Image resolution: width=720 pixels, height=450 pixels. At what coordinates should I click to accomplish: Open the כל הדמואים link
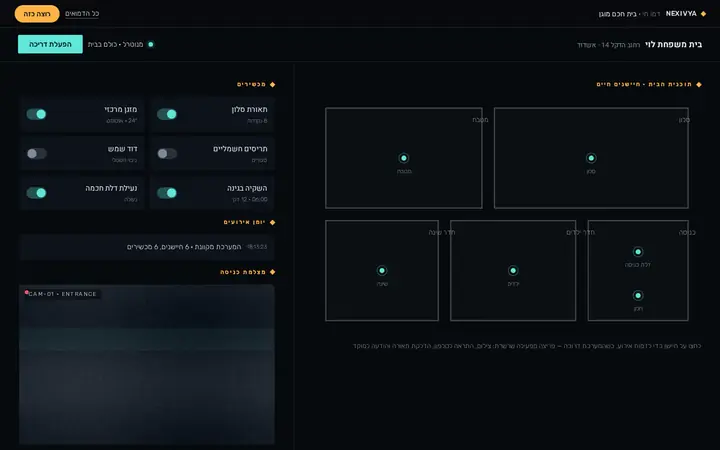tap(82, 14)
